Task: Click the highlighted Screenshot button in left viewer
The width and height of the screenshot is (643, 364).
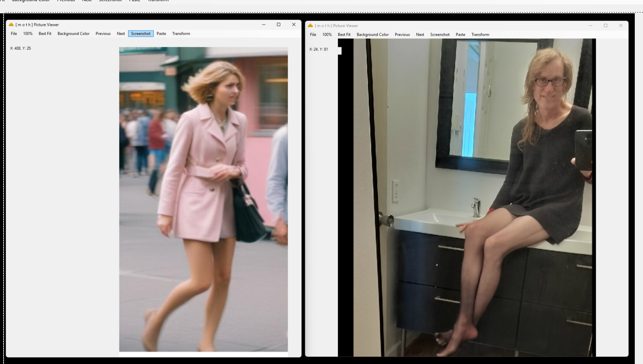Action: point(140,34)
